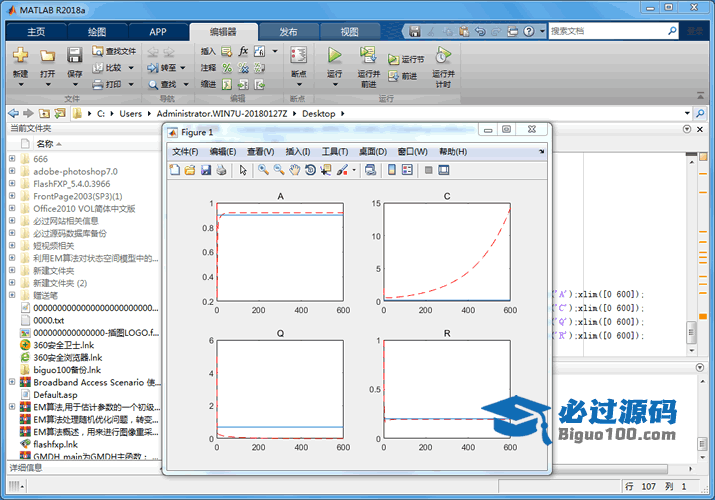Click the editor vertical scrollbar thumb
Viewport: 715px width, 500px height.
[692, 332]
